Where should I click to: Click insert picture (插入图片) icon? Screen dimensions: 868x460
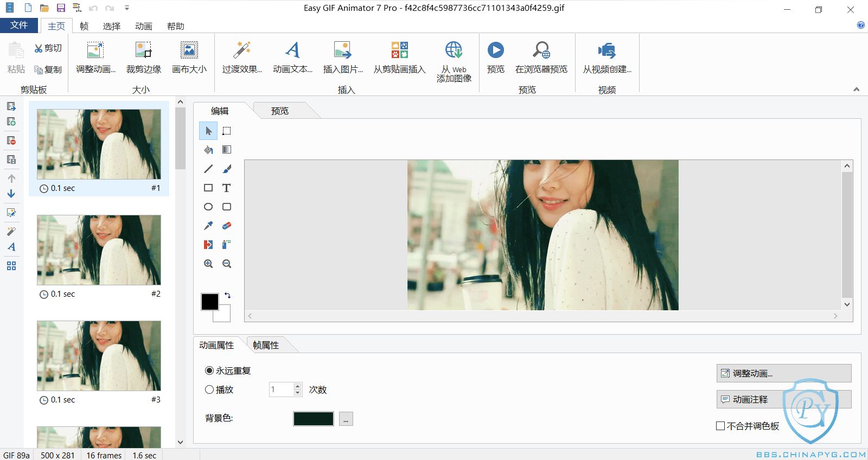343,58
